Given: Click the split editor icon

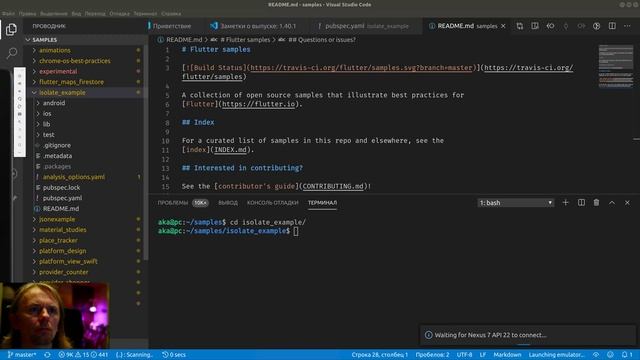Looking at the screenshot, I should point(612,26).
